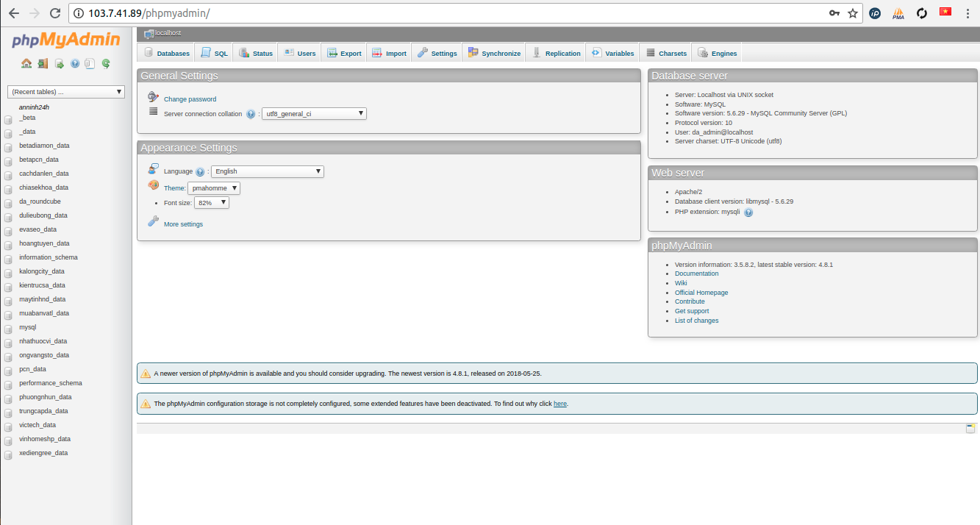View site information icon in address bar
Image resolution: width=980 pixels, height=525 pixels.
click(79, 14)
